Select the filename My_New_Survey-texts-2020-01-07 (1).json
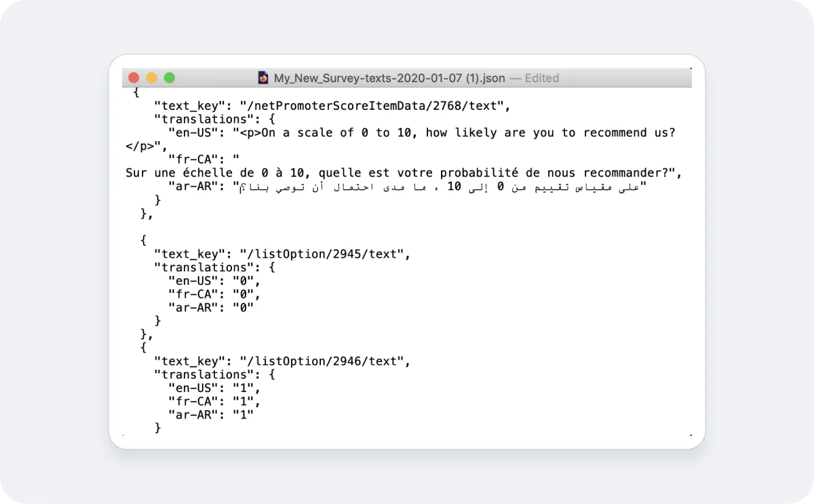This screenshot has height=504, width=814. [387, 78]
